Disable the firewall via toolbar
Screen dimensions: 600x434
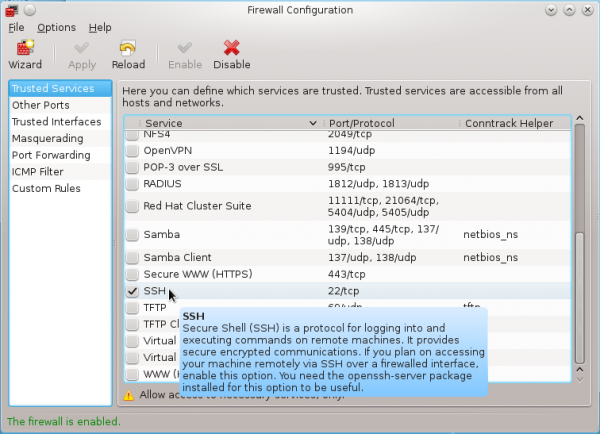pos(231,53)
